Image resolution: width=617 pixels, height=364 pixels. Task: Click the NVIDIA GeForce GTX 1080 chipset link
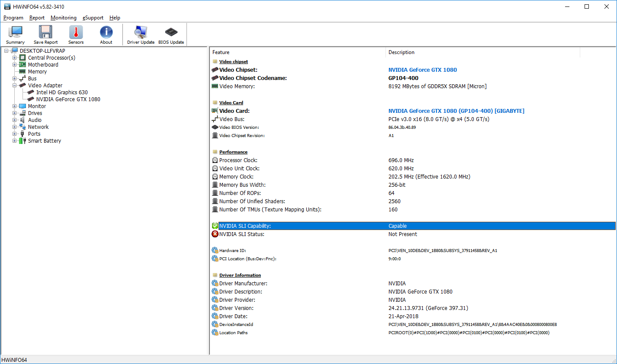pyautogui.click(x=422, y=70)
